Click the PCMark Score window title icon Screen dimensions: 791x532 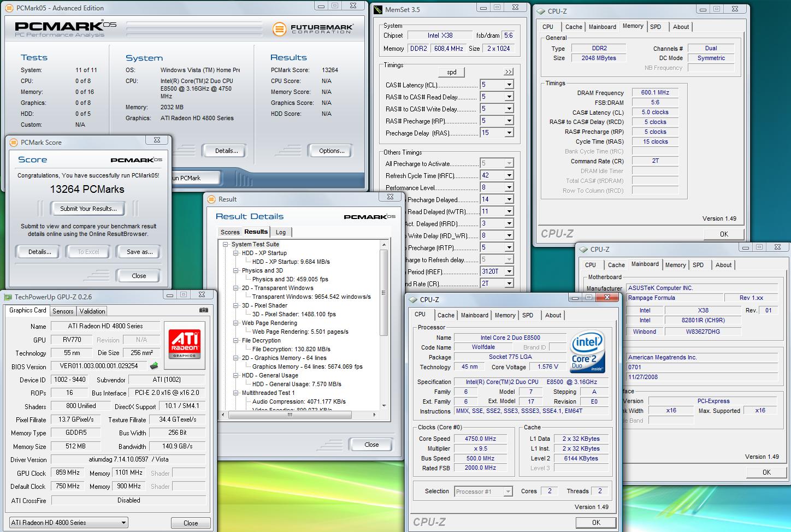14,143
